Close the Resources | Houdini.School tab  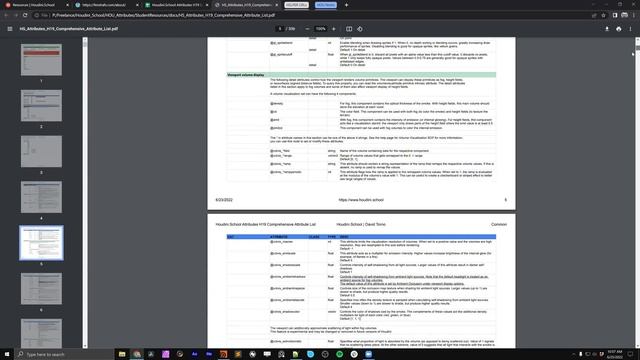[x=68, y=5]
